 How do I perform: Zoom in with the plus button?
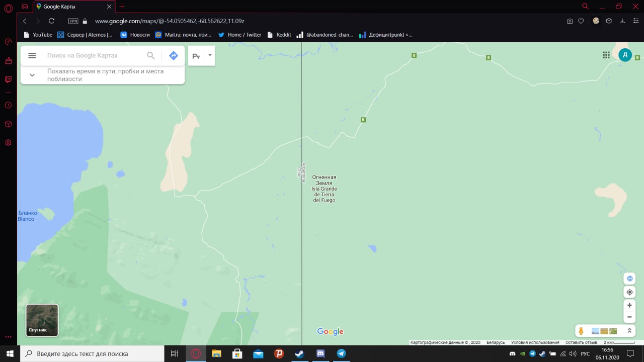click(629, 305)
